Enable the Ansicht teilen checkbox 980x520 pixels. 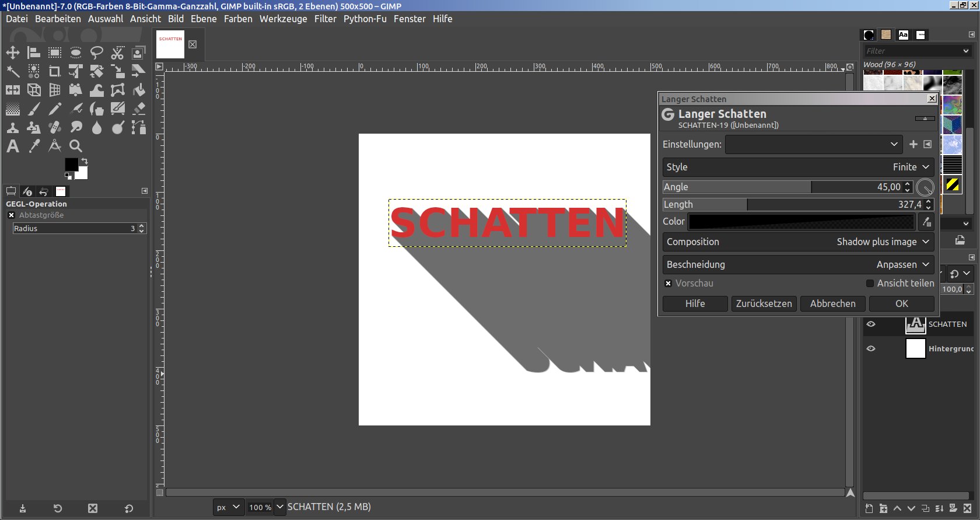[870, 284]
